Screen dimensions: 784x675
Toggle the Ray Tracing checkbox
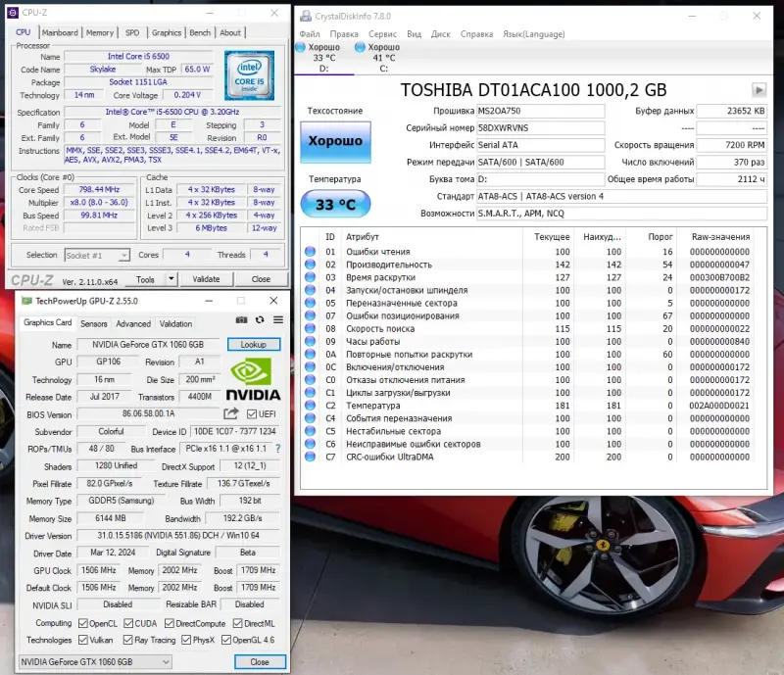128,640
